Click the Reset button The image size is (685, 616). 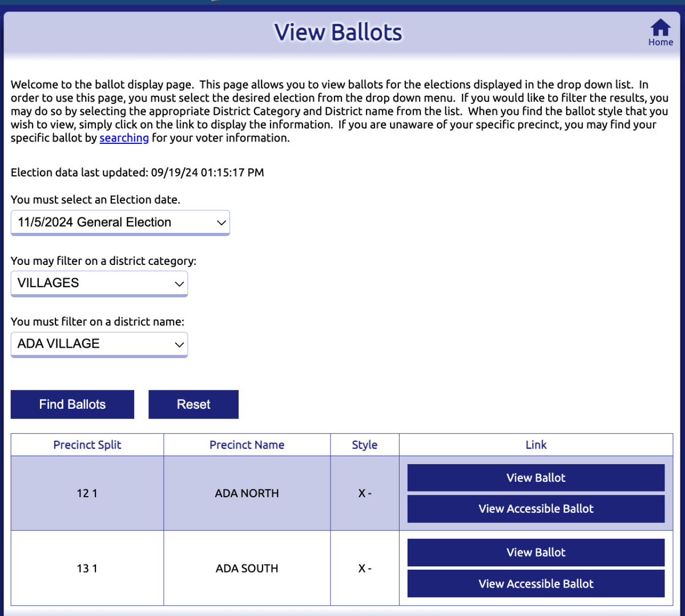tap(193, 404)
